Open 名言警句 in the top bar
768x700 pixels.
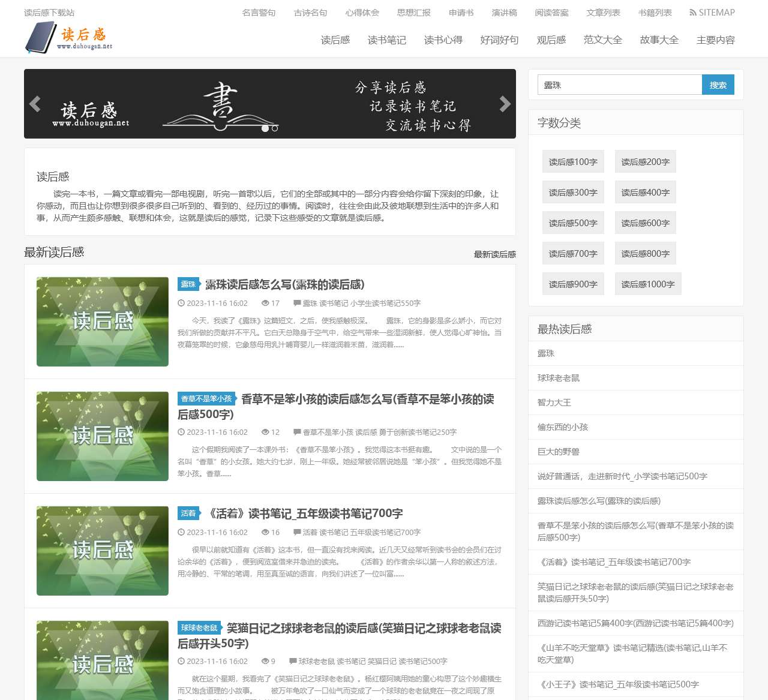[259, 13]
